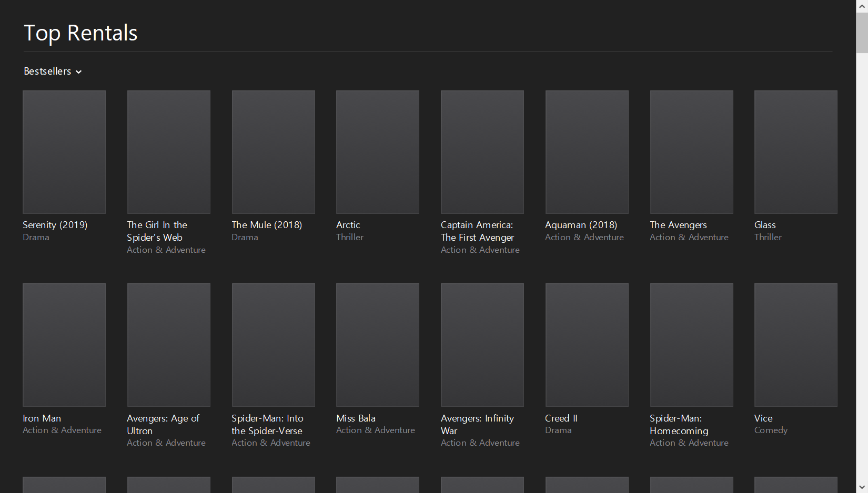Click Action & Adventure under Miss Bala

click(x=376, y=430)
